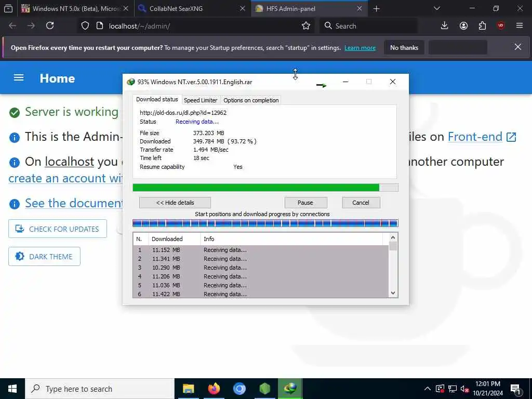Click CHECK FOR UPDATES button
Screen dimensions: 532x399
coord(58,229)
